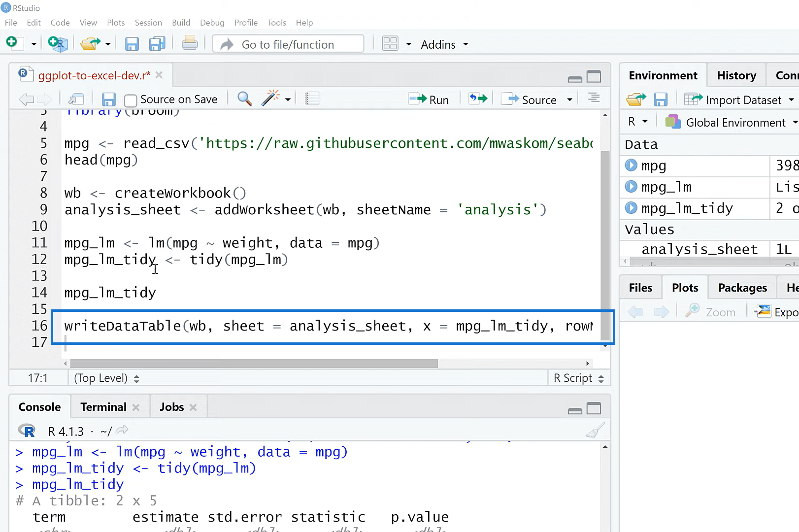Viewport: 799px width, 532px height.
Task: Close the Terminal tab
Action: click(136, 407)
